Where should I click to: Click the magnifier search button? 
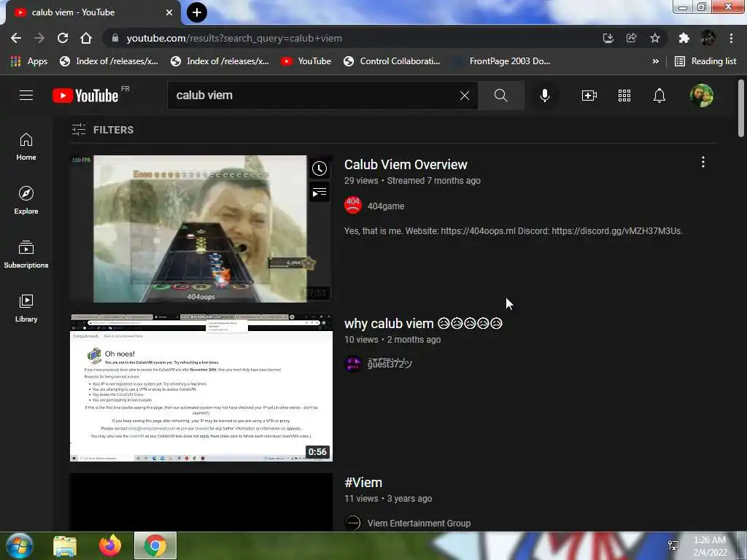coord(500,96)
